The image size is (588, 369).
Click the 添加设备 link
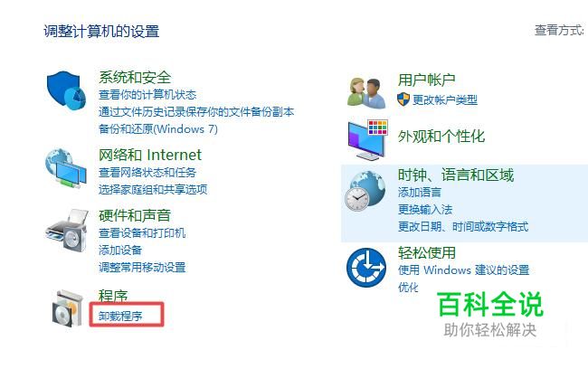(120, 251)
